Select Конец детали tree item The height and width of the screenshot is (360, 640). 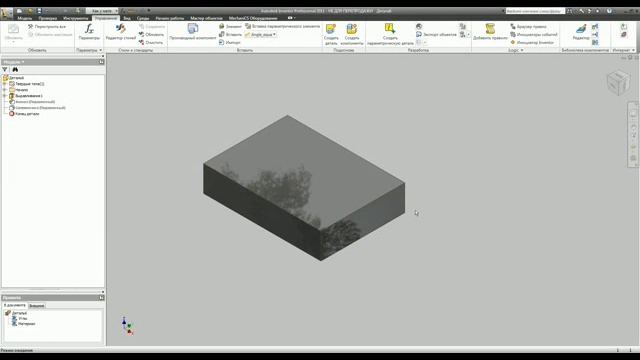24,114
